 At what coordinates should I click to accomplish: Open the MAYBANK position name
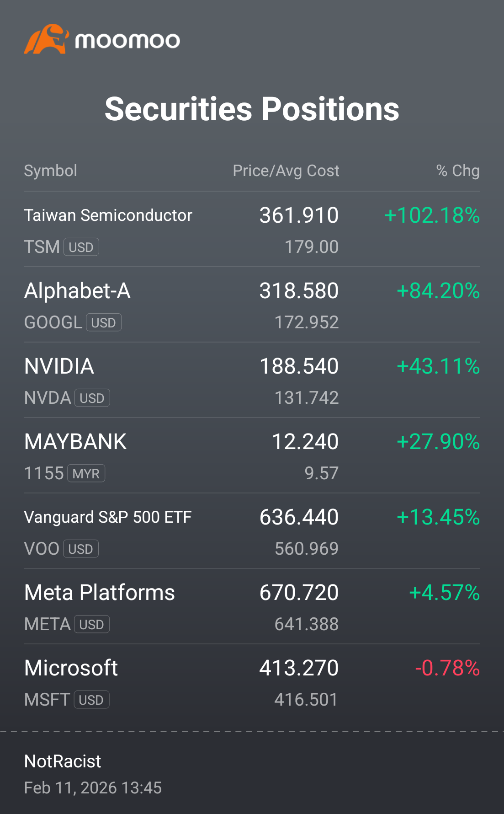click(x=75, y=442)
